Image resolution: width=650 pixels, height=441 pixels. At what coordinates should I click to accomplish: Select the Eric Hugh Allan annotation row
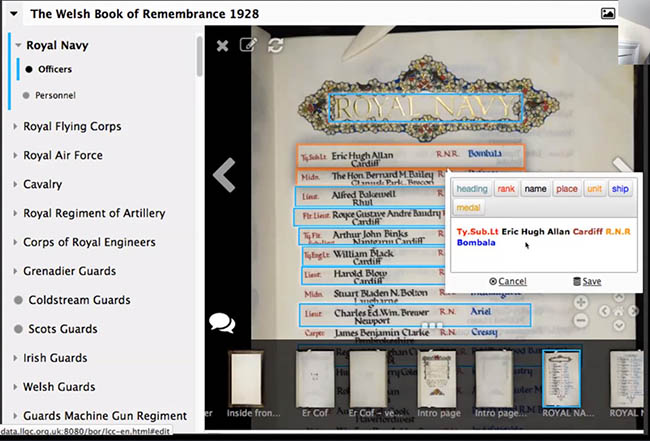411,156
